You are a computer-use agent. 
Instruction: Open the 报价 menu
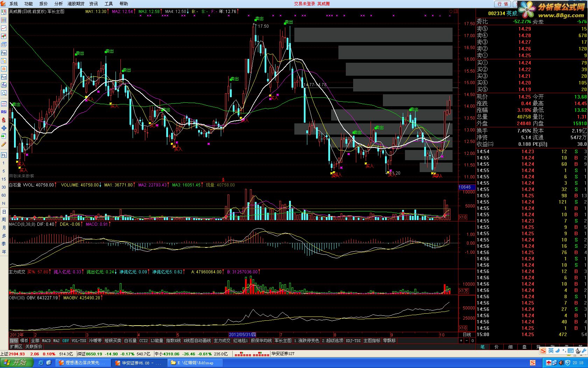44,4
